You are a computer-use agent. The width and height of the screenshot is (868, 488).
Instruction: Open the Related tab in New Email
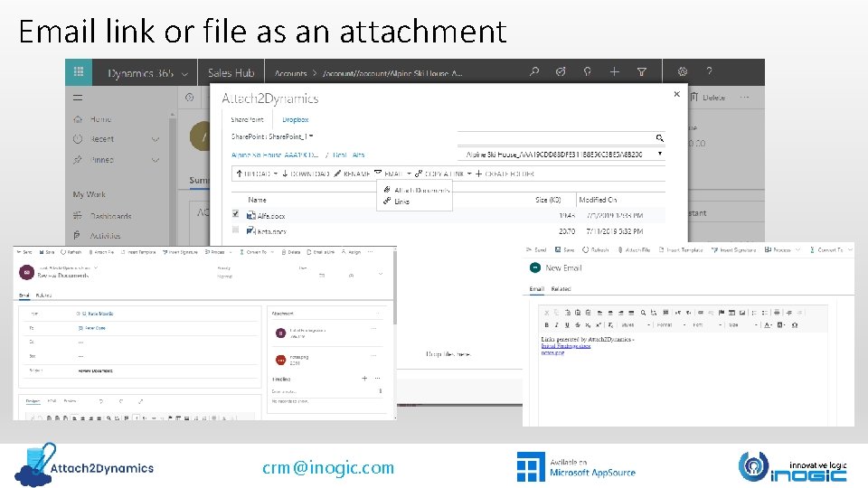point(561,289)
